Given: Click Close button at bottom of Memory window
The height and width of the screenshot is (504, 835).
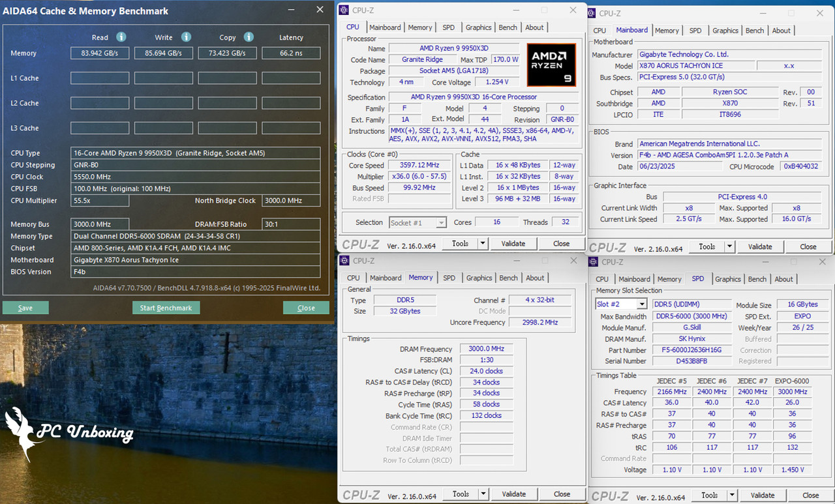Looking at the screenshot, I should coord(562,494).
